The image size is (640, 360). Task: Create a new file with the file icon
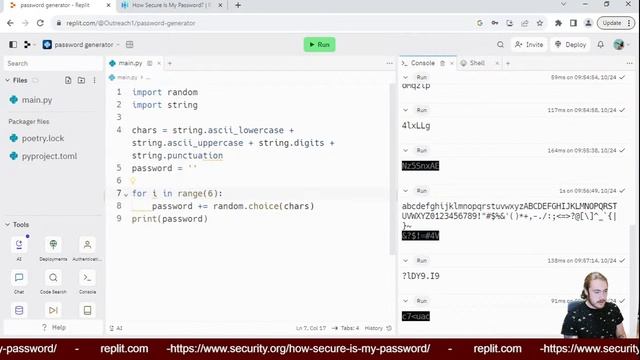[x=68, y=80]
